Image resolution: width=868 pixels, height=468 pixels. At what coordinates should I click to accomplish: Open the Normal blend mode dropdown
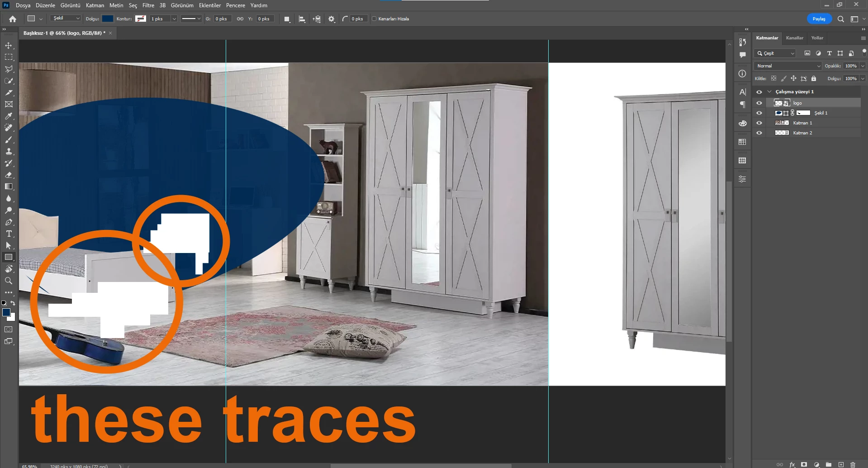tap(788, 66)
